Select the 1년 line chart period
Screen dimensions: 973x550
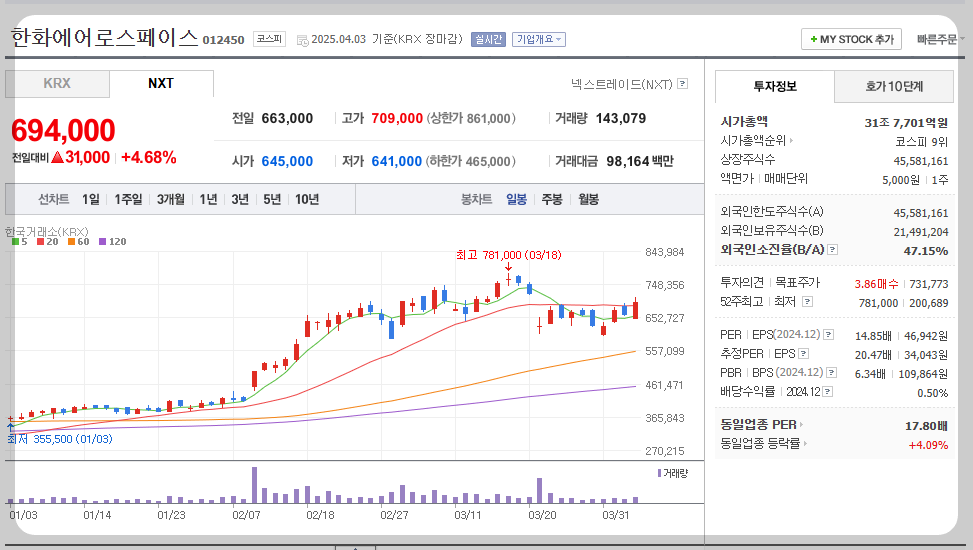pos(208,199)
